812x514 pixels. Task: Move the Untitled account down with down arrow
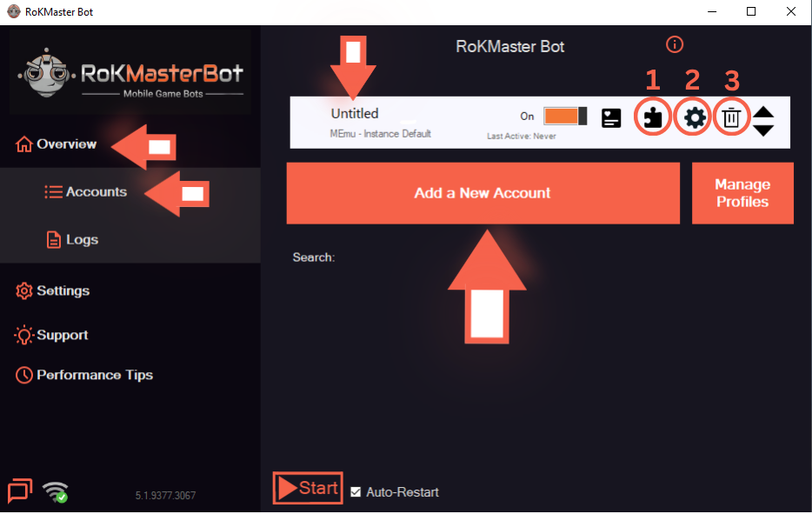pos(763,130)
